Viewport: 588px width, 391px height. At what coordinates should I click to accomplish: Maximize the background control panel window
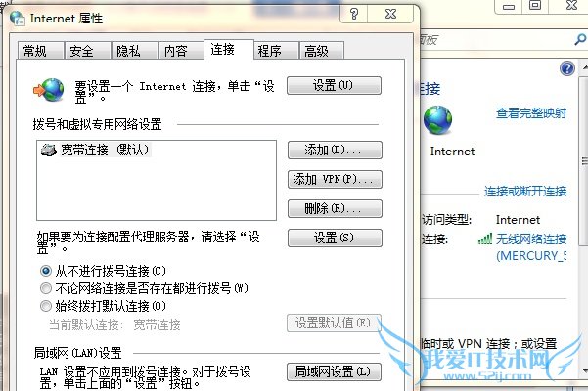click(x=535, y=6)
